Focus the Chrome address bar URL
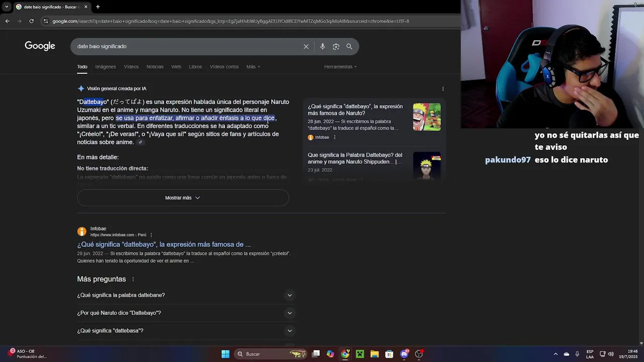 pyautogui.click(x=230, y=21)
